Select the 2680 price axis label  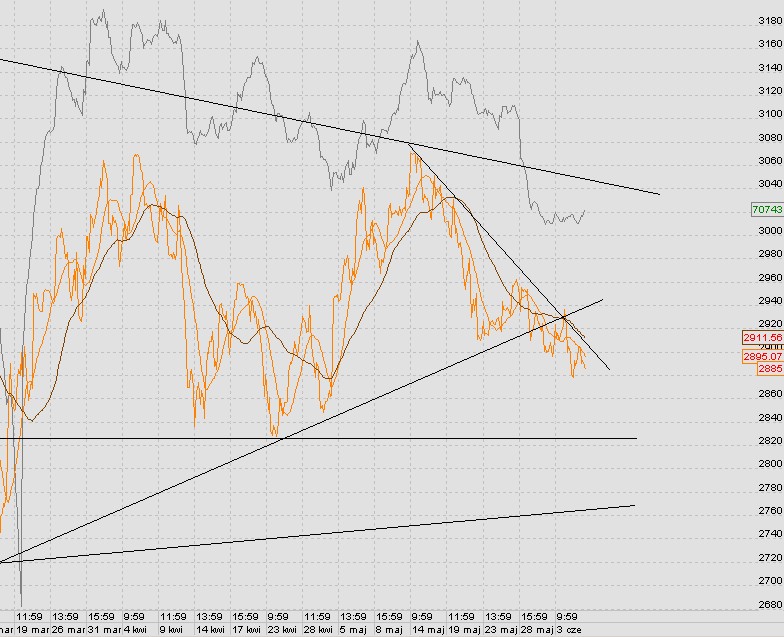(x=770, y=604)
